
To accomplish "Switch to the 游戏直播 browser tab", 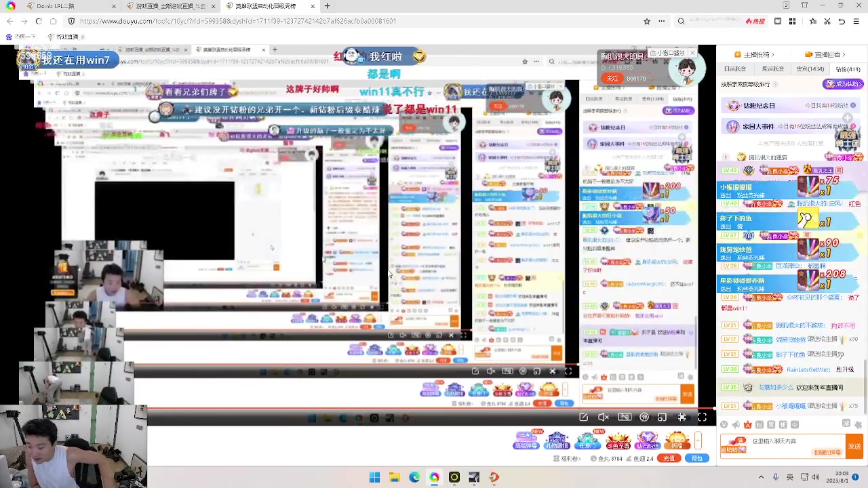I will (x=171, y=6).
